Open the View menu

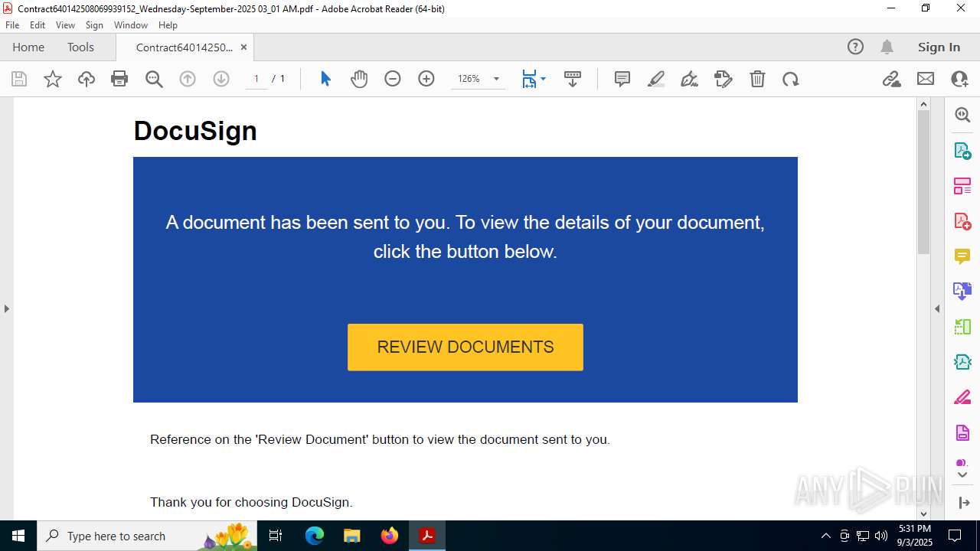66,25
